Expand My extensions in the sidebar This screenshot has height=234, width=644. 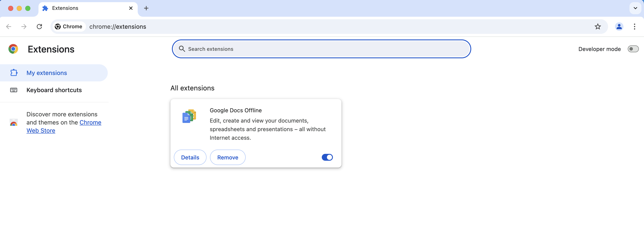pyautogui.click(x=47, y=73)
